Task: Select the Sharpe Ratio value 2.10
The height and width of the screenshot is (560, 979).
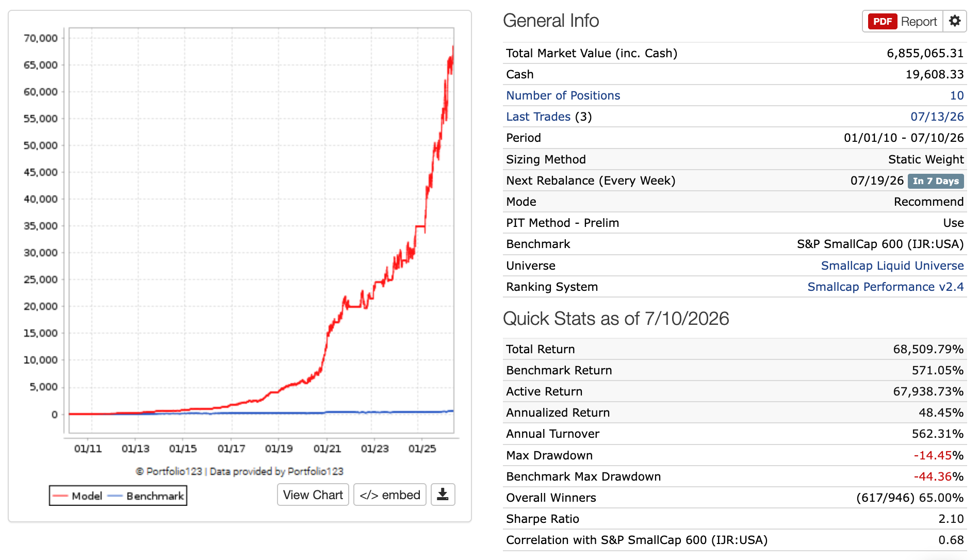Action: click(x=951, y=519)
